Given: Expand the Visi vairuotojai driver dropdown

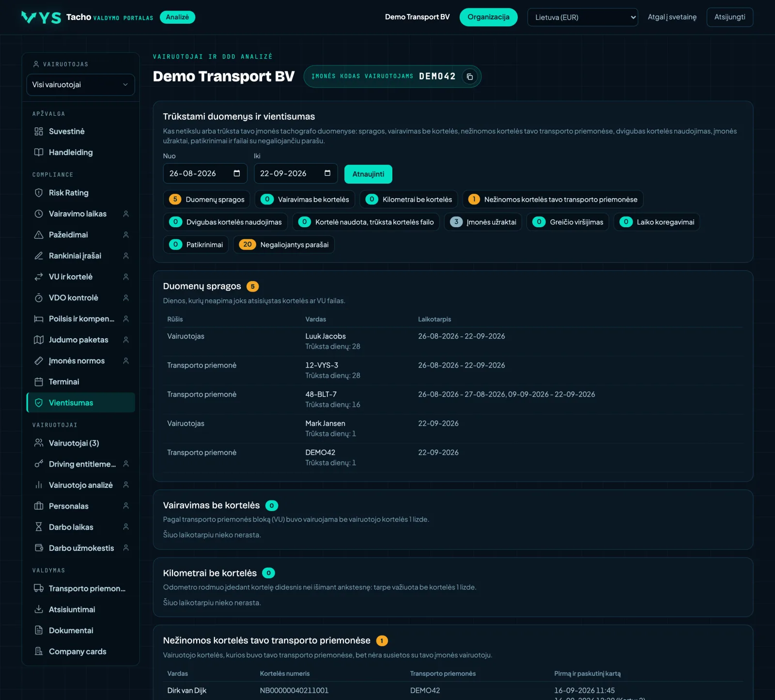Looking at the screenshot, I should (80, 85).
